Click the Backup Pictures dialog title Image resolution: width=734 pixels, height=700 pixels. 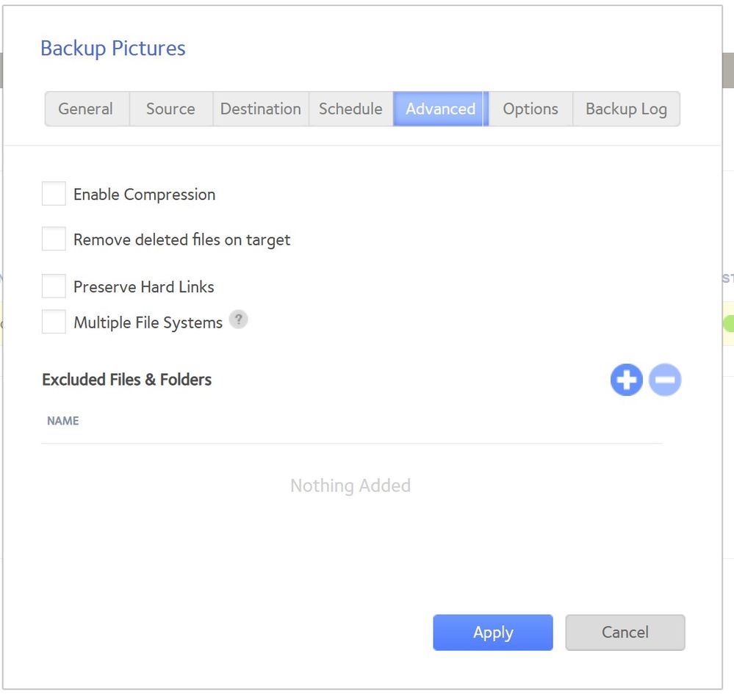113,48
